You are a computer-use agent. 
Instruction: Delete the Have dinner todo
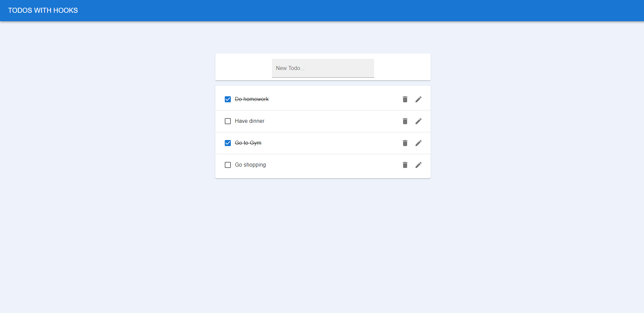click(405, 121)
